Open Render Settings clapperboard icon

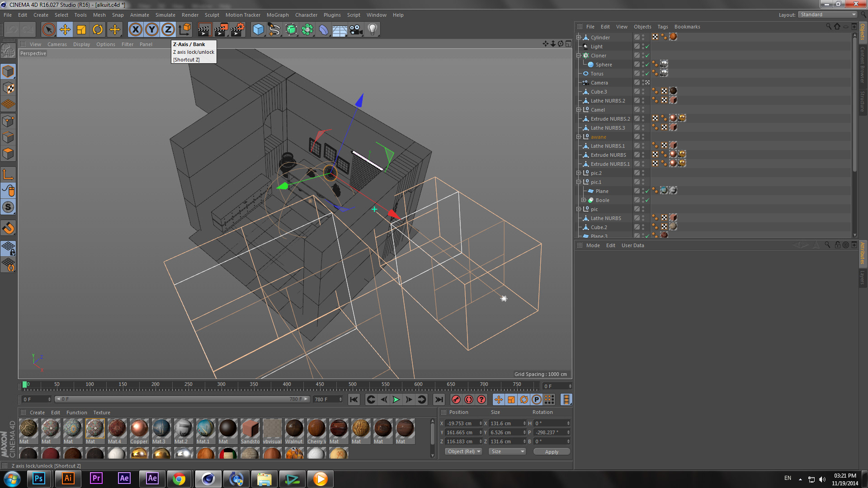coord(237,30)
